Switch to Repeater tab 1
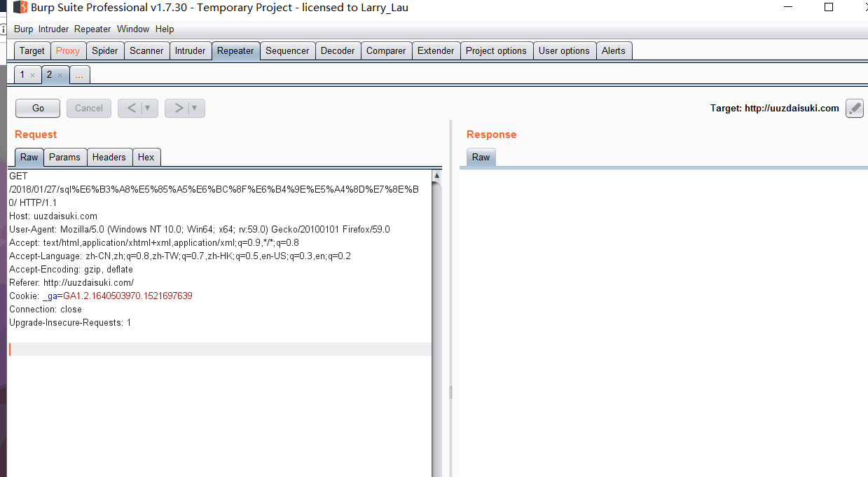Viewport: 868px width, 477px height. 22,74
